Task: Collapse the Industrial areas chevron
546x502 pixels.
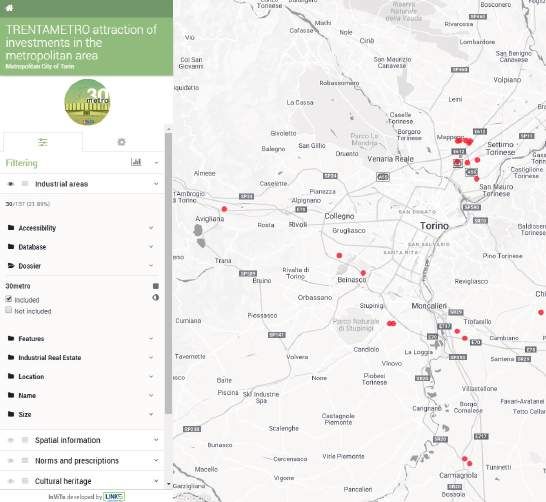Action: tap(156, 183)
